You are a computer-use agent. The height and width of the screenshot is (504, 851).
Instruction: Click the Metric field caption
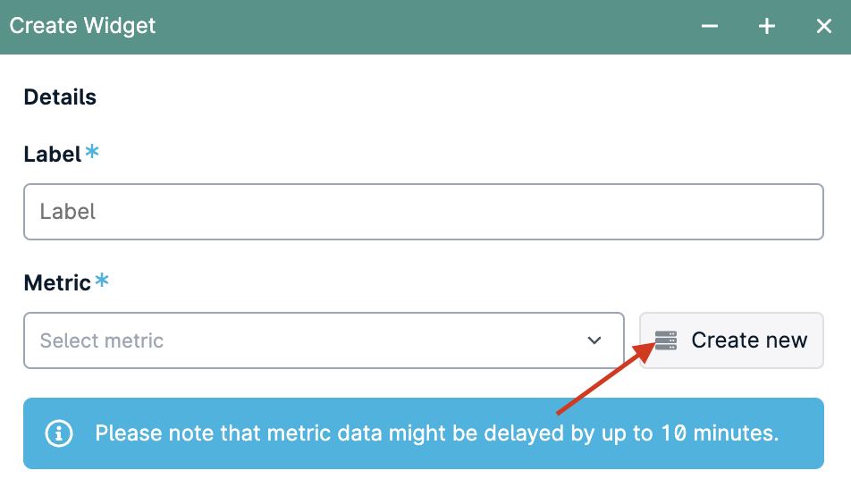click(x=57, y=282)
